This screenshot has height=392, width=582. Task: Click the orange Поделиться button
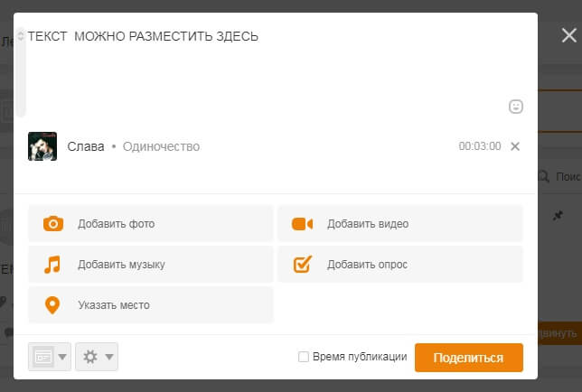coord(469,358)
